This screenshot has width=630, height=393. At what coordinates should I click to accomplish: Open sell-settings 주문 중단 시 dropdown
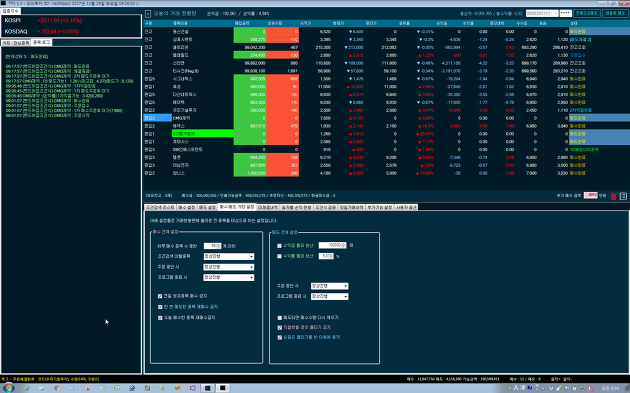329,286
